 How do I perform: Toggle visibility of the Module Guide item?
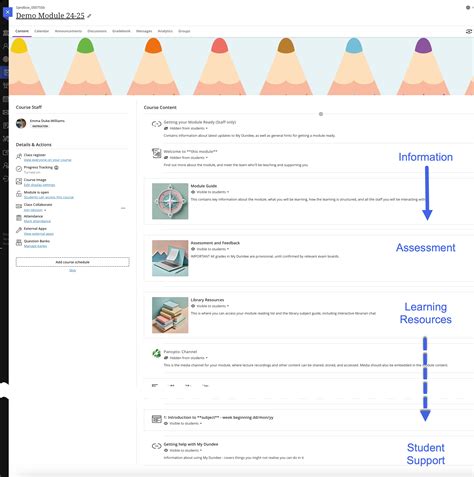pos(210,192)
